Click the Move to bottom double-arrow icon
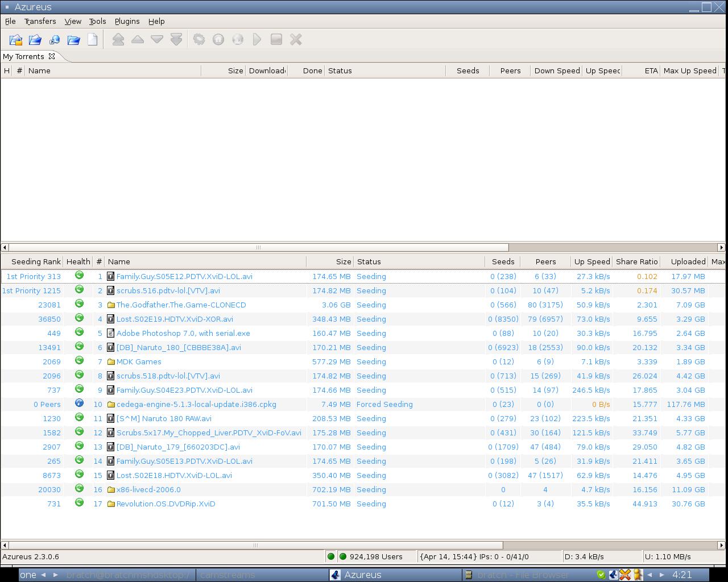Viewport: 728px width, 582px height. (x=176, y=40)
